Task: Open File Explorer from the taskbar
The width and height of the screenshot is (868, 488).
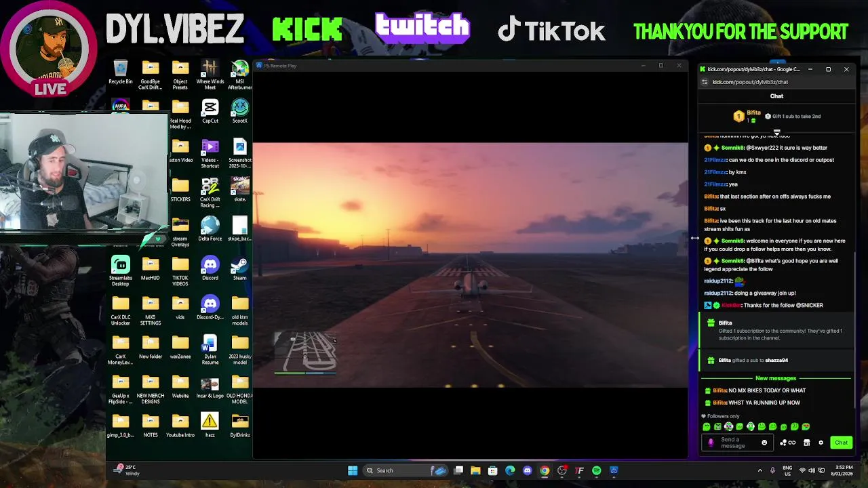Action: click(475, 470)
